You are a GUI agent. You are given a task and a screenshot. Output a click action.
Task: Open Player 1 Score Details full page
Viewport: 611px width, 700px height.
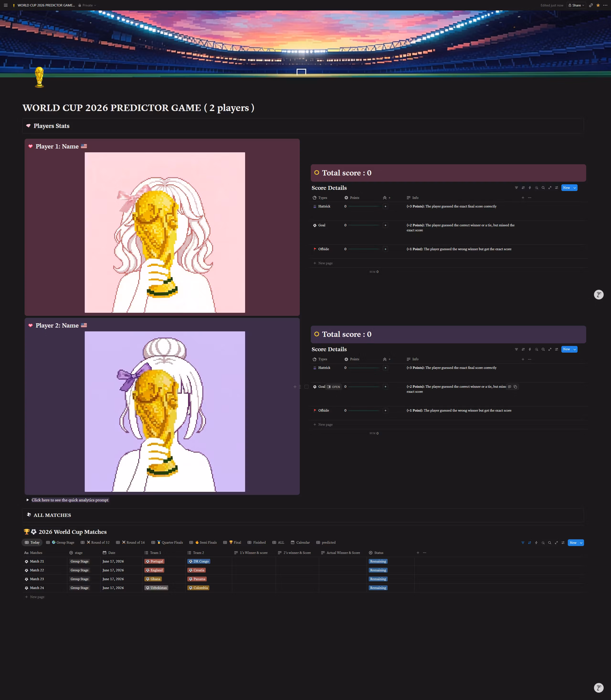pos(550,188)
